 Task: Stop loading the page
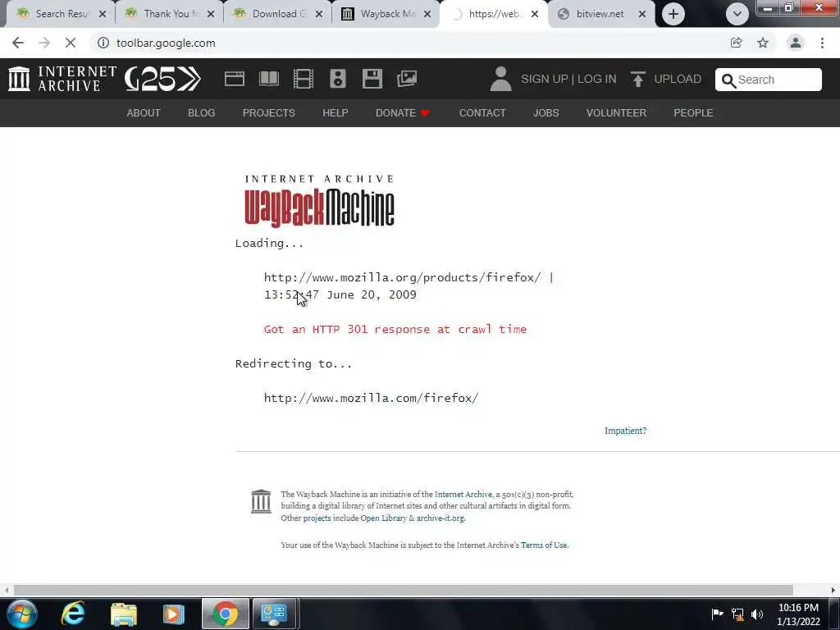[71, 43]
